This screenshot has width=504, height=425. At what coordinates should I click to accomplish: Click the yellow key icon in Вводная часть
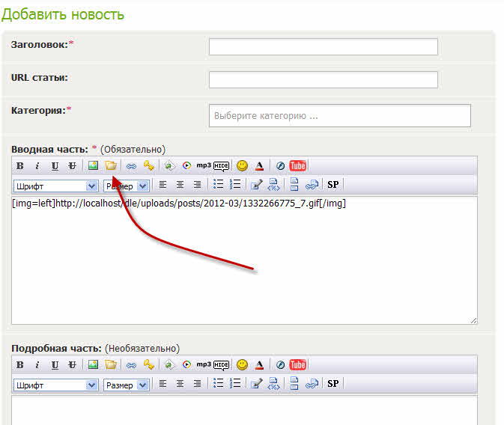[149, 166]
